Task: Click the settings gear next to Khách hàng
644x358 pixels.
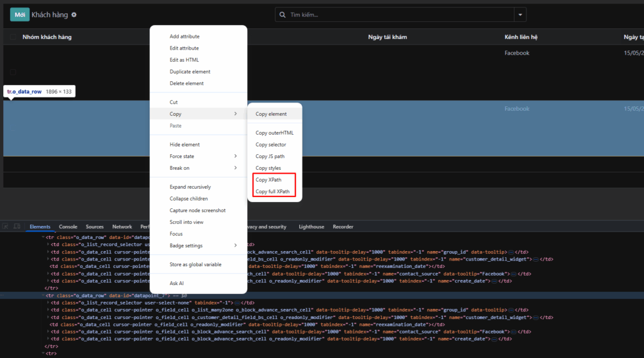Action: click(74, 15)
